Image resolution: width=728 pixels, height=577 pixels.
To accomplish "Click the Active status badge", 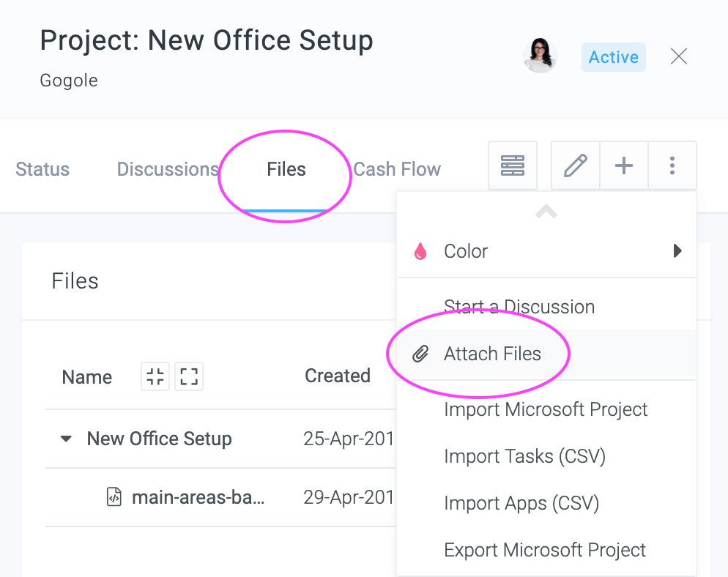I will (613, 57).
